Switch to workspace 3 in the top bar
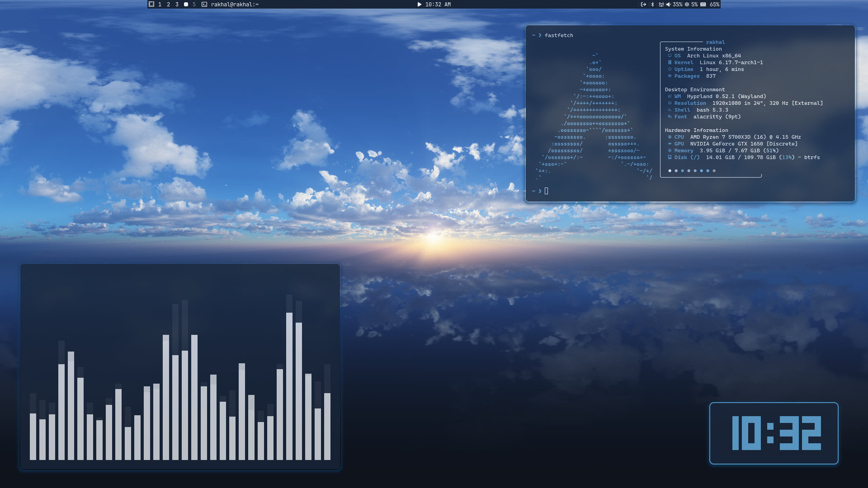 [x=177, y=5]
